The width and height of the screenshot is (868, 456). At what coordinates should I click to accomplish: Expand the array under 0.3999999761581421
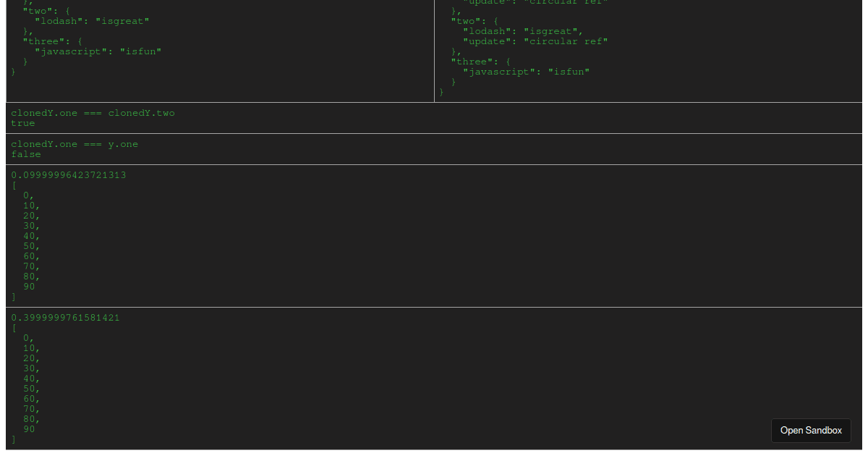13,328
